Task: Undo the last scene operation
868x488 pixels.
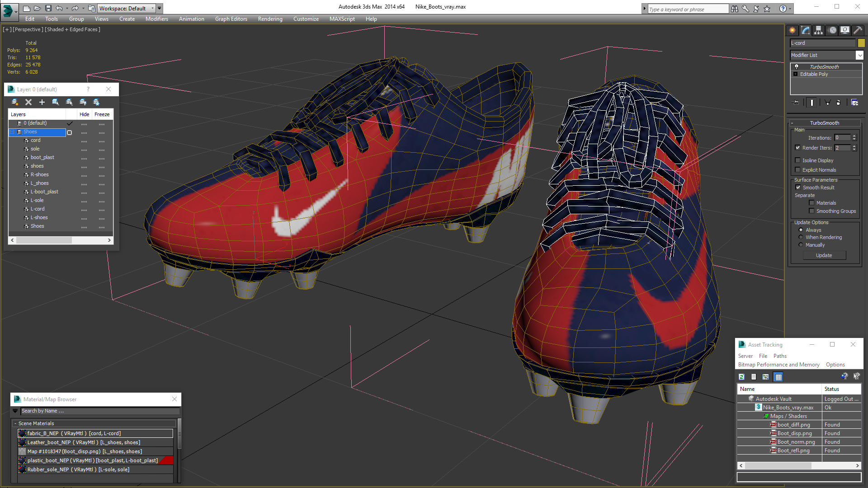Action: 59,8
